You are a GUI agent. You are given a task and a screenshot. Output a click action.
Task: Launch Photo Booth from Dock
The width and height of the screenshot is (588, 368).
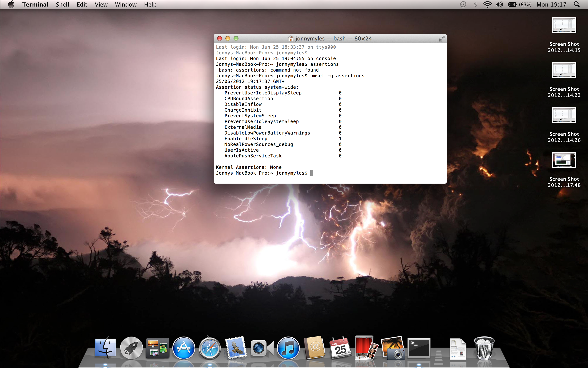(366, 348)
